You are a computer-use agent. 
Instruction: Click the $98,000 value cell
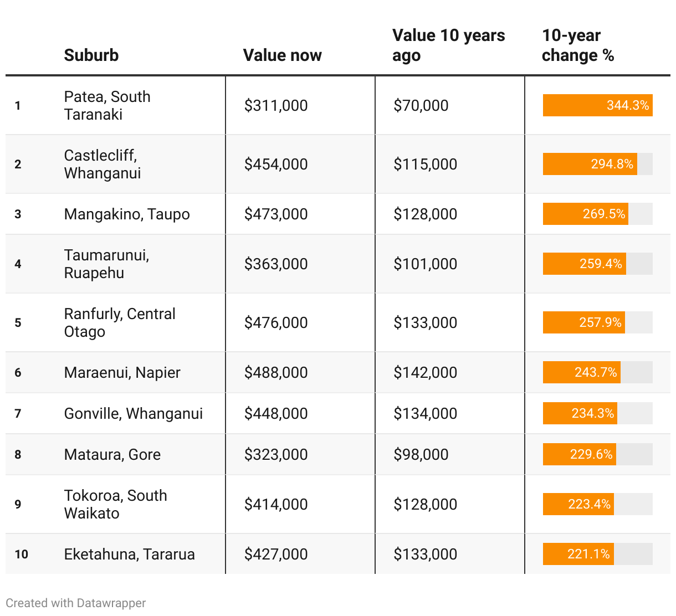point(421,454)
